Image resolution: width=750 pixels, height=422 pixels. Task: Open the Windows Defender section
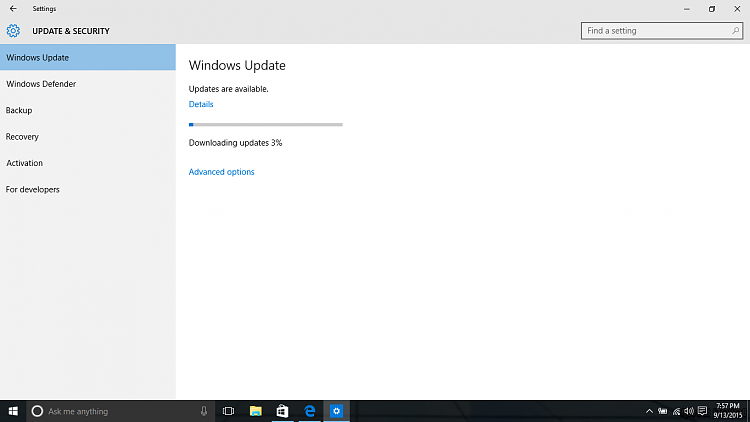(x=88, y=84)
